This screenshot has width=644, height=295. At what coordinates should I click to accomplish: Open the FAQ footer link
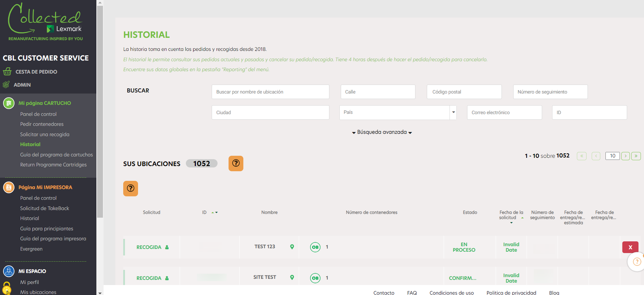click(412, 293)
